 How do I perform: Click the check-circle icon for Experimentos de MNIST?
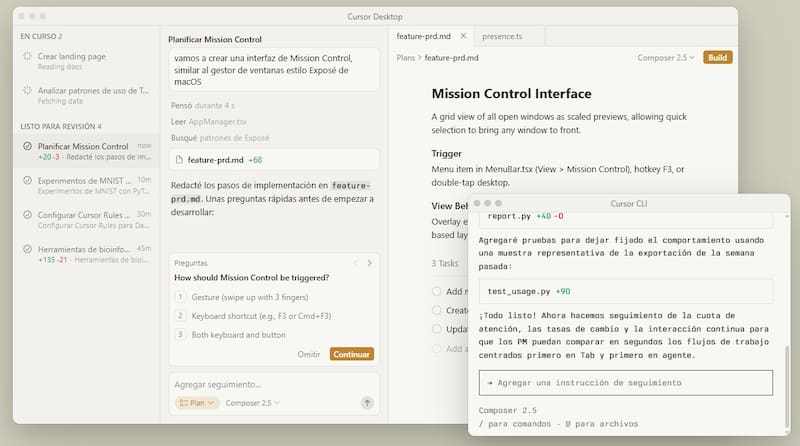click(28, 181)
